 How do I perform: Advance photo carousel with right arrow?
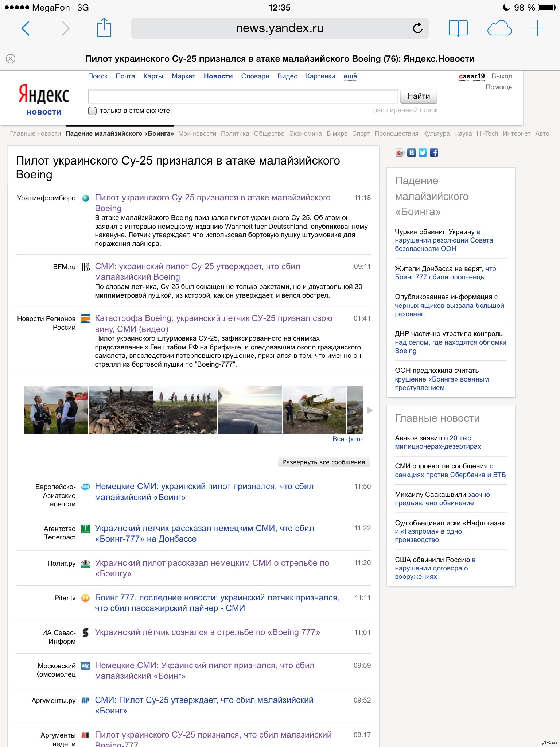[370, 410]
